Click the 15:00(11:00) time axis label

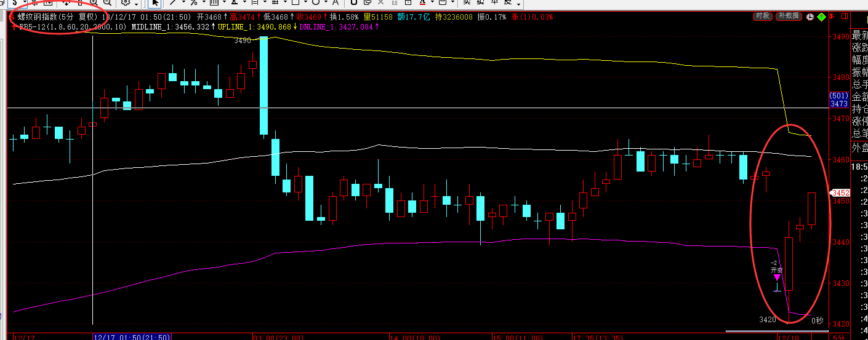coord(516,337)
